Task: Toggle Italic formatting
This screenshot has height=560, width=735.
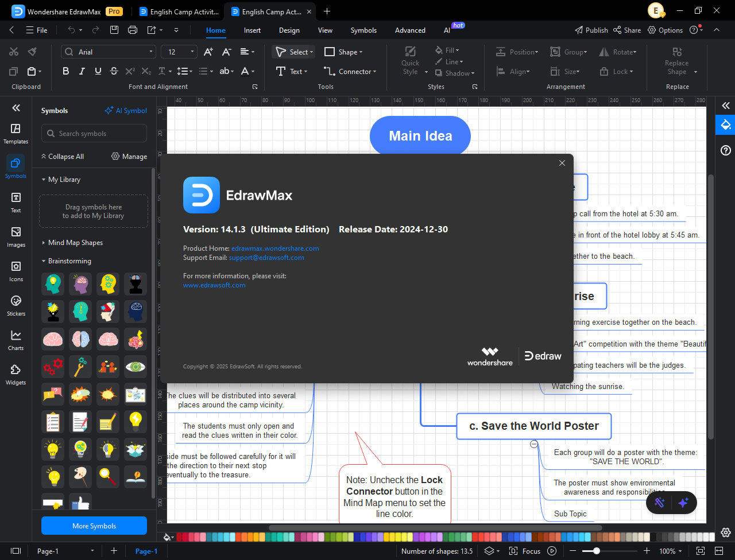Action: (82, 71)
